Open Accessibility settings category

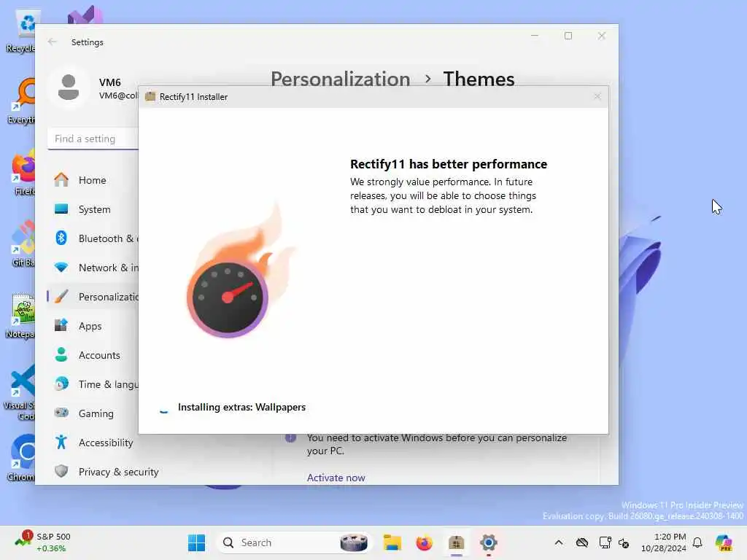coord(93,443)
